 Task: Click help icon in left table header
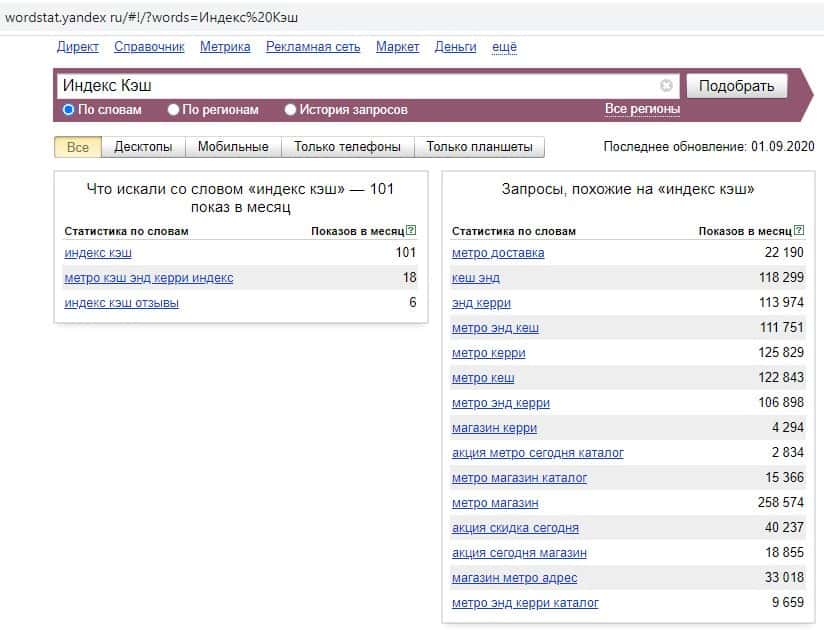[x=412, y=231]
